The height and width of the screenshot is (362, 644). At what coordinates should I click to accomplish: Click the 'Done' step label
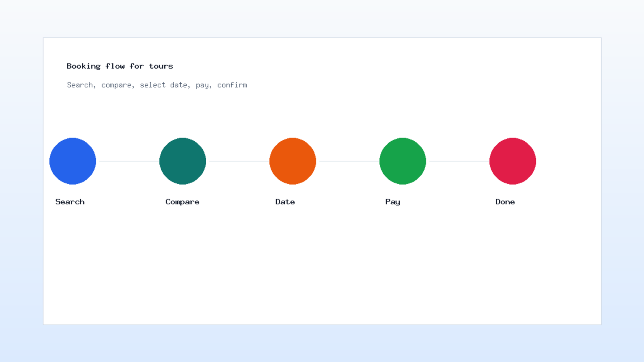coord(505,202)
